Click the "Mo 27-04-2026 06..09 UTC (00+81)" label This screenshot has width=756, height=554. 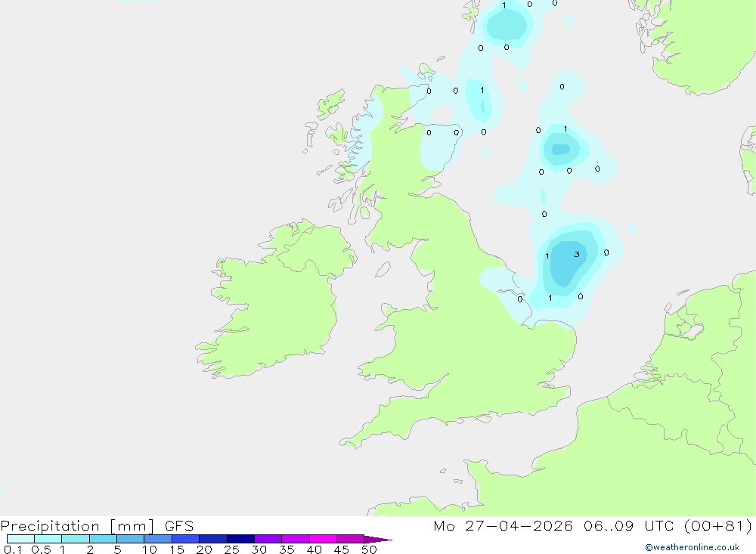(593, 526)
